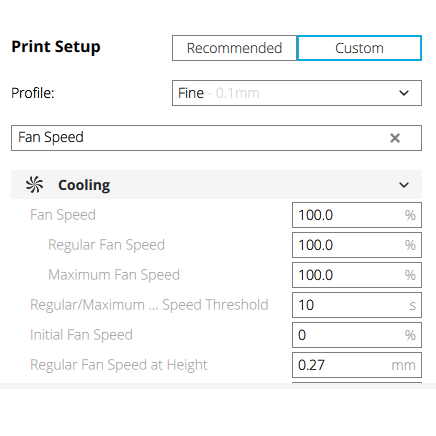The image size is (436, 436).
Task: Click the Fan Speed setting label
Action: pyautogui.click(x=63, y=215)
